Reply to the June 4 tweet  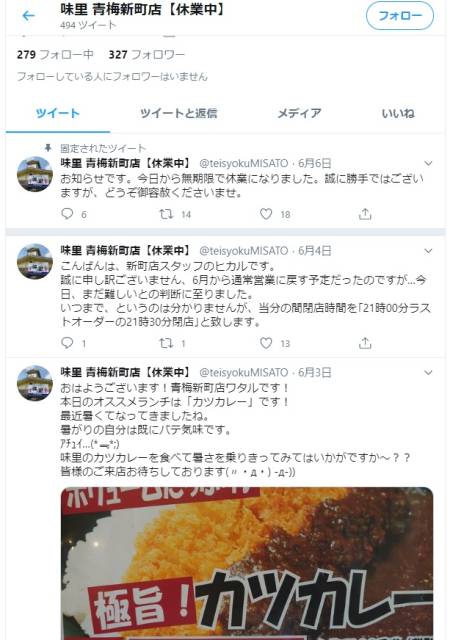click(67, 343)
